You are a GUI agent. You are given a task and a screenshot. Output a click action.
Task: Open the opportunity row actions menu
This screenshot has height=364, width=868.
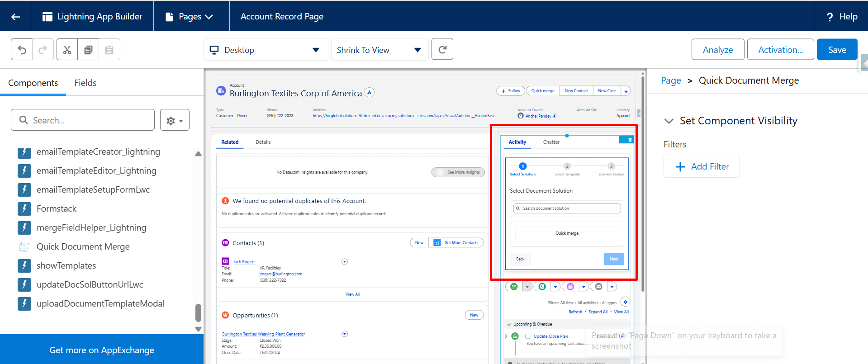(345, 334)
